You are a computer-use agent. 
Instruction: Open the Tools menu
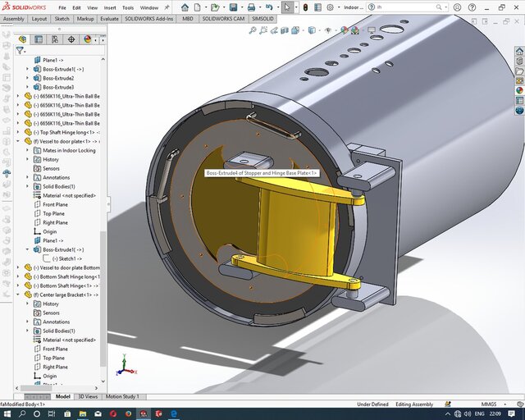click(x=128, y=7)
